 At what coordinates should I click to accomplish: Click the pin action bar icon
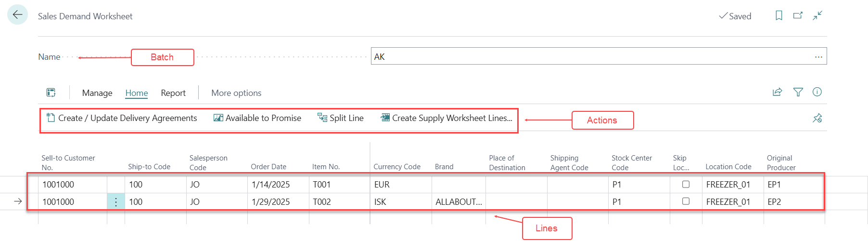pyautogui.click(x=817, y=118)
